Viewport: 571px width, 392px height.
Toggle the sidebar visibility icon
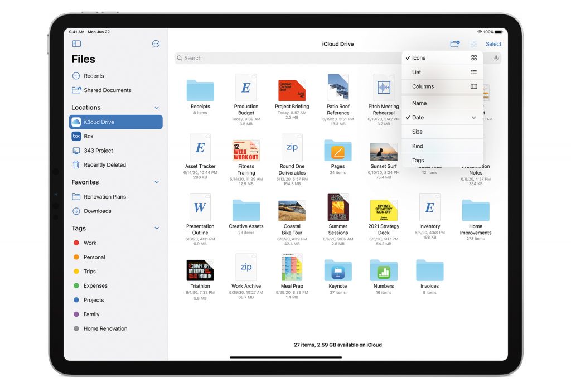click(76, 43)
